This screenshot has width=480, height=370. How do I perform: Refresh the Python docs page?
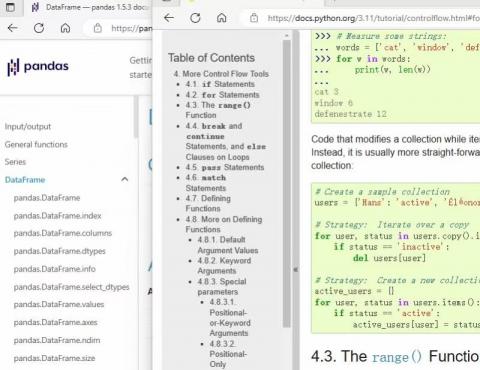tap(195, 18)
